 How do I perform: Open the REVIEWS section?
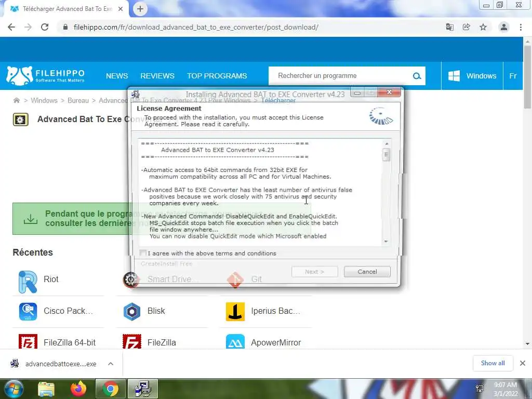(x=157, y=76)
